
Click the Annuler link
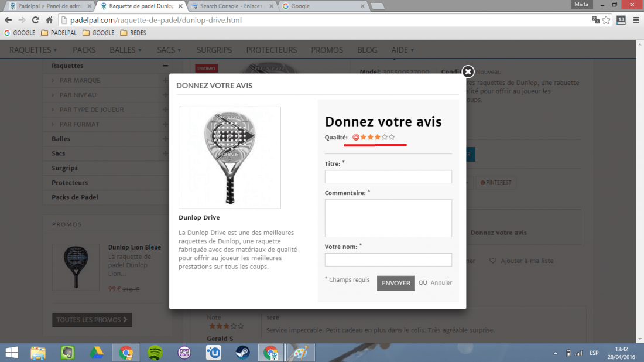441,283
